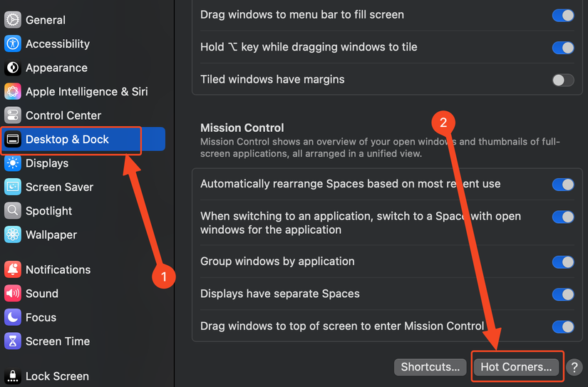Click the Mission Control heading
588x387 pixels.
click(x=242, y=128)
